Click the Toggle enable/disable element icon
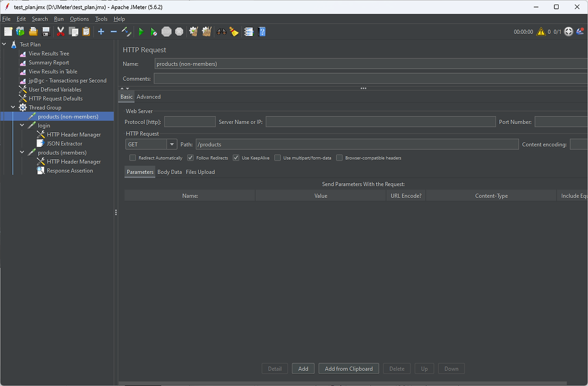The width and height of the screenshot is (588, 386). pos(126,32)
